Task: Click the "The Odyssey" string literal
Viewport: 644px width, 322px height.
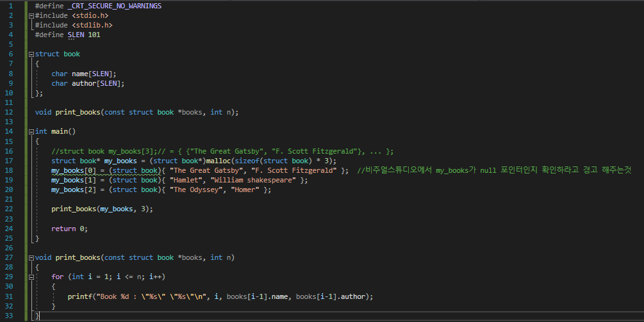Action: click(x=196, y=189)
